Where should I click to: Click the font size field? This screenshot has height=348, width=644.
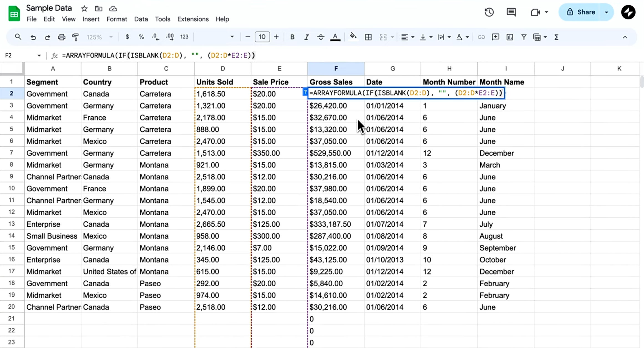[x=262, y=37]
